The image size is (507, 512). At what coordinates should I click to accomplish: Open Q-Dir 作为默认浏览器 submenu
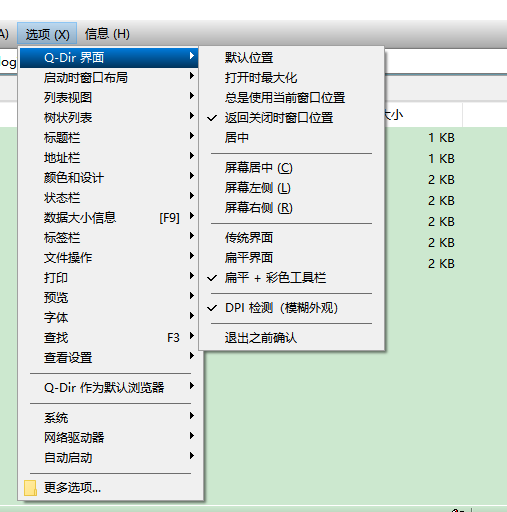(x=109, y=388)
